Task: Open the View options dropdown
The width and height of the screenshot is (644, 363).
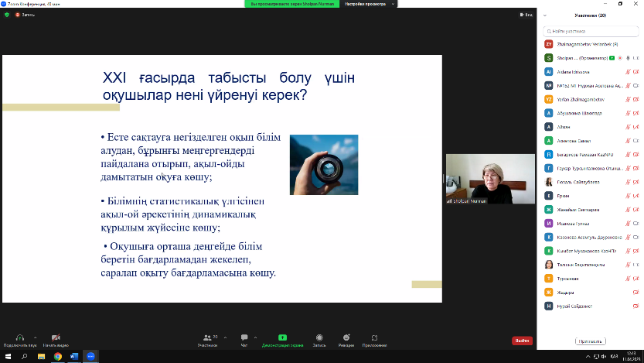Action: [x=526, y=15]
